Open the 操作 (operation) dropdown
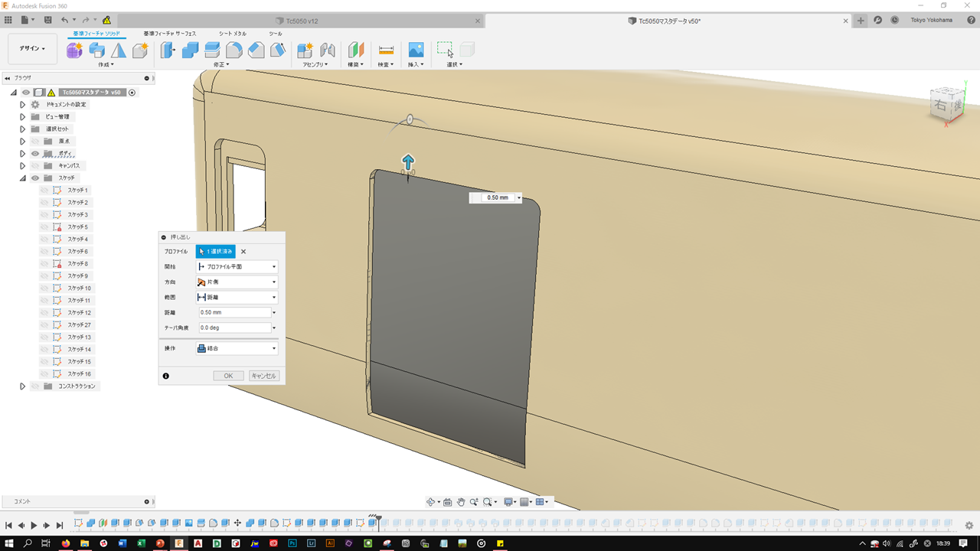The image size is (980, 551). coord(237,348)
